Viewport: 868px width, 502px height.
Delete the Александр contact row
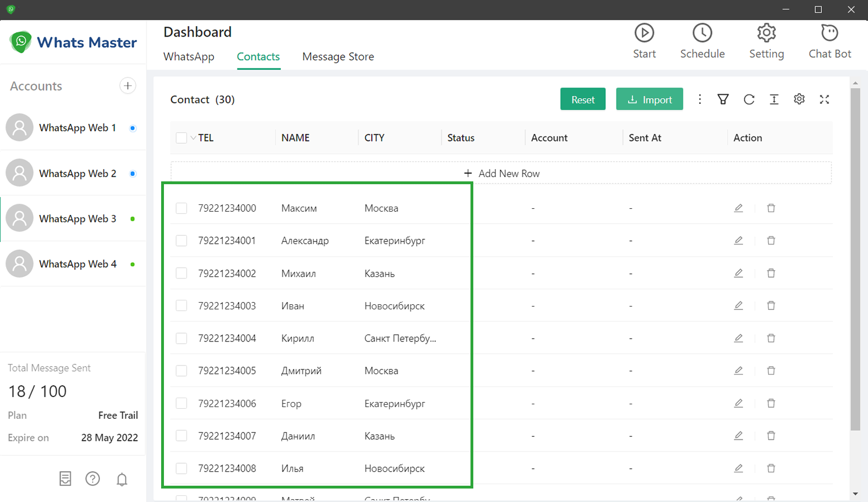tap(771, 241)
